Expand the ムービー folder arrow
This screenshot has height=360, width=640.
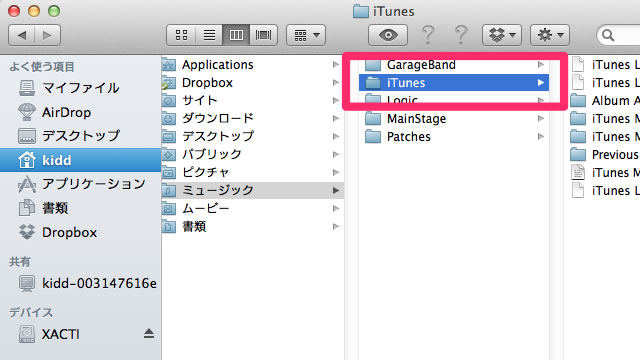click(x=336, y=209)
